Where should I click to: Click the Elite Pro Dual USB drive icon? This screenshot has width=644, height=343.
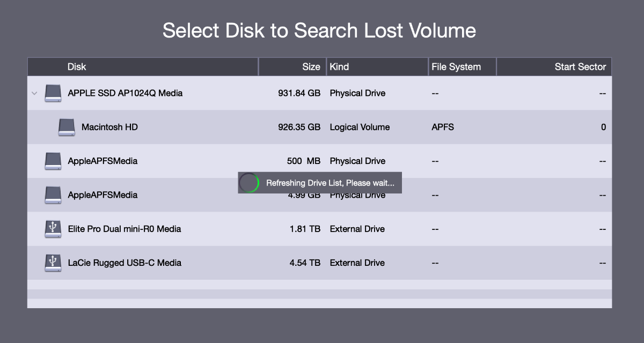coord(53,229)
